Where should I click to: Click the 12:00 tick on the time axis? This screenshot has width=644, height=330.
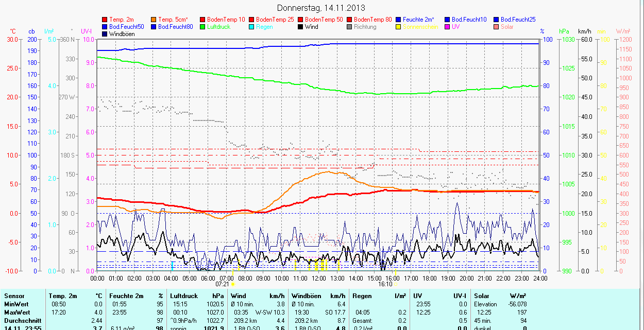[319, 278]
